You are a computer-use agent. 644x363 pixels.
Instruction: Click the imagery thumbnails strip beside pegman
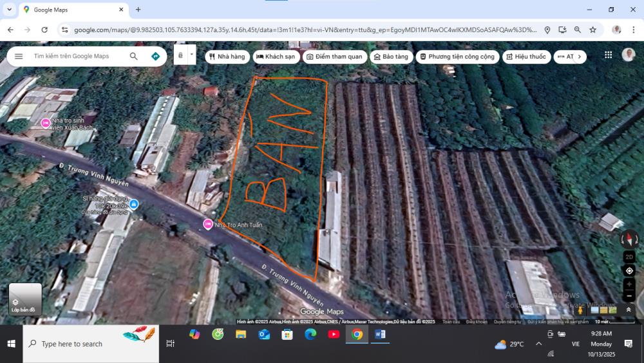point(603,310)
